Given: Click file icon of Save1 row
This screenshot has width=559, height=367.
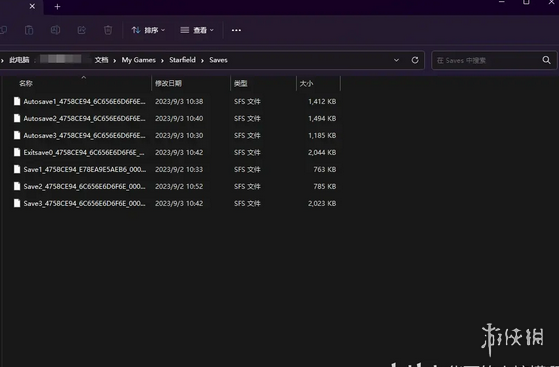Looking at the screenshot, I should (x=17, y=169).
